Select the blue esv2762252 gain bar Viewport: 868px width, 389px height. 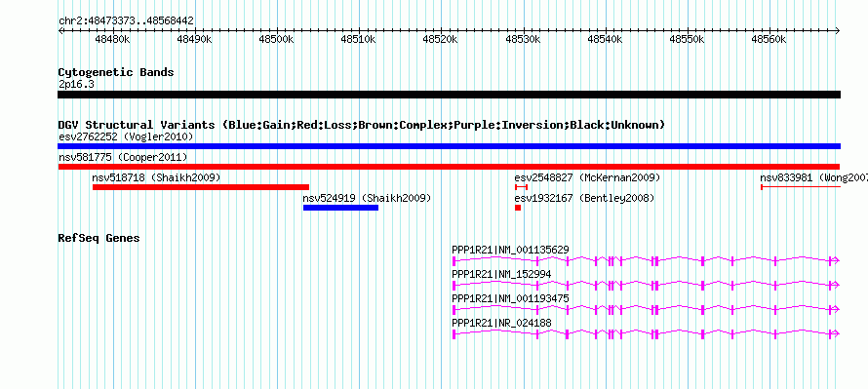tap(449, 146)
